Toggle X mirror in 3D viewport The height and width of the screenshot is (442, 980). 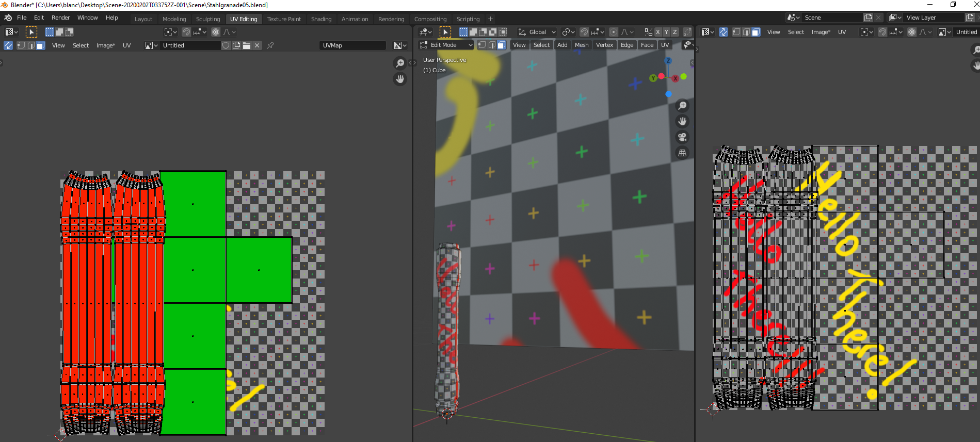658,32
